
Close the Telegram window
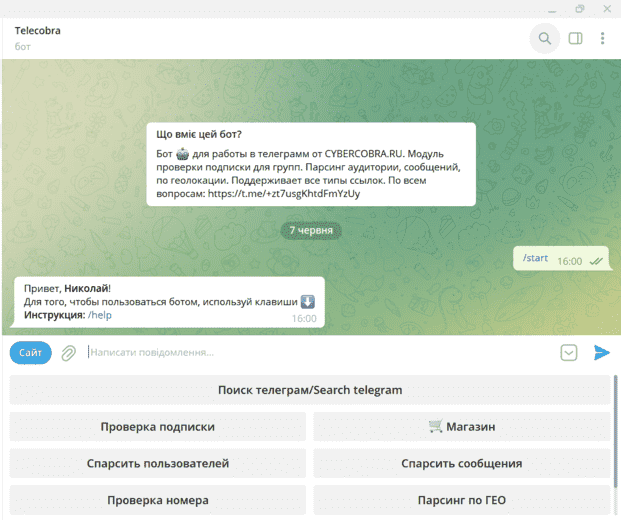coord(607,9)
